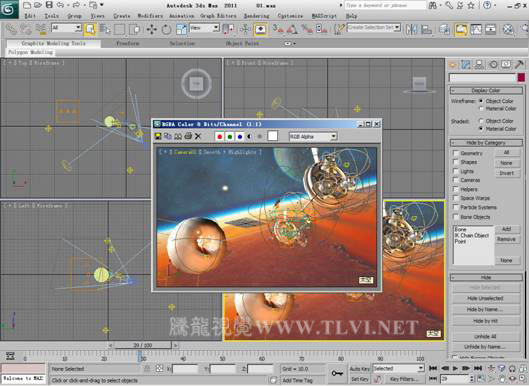Pick the Rectangular Selection Region tool
Image resolution: width=529 pixels, height=386 pixels.
point(119,30)
